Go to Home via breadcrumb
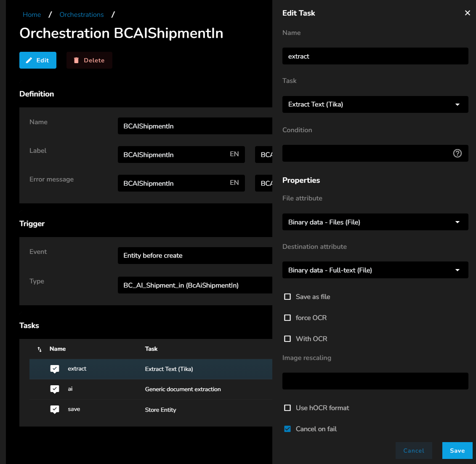This screenshot has width=476, height=464. tap(32, 15)
